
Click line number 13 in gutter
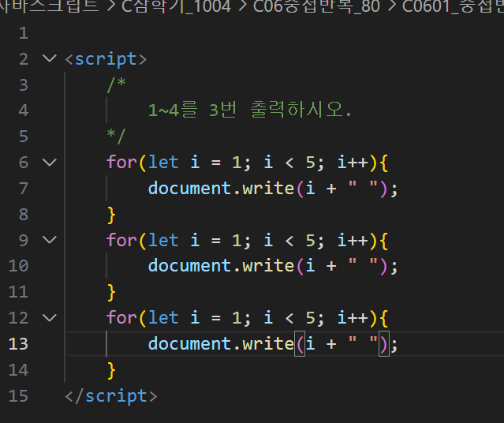[18, 344]
